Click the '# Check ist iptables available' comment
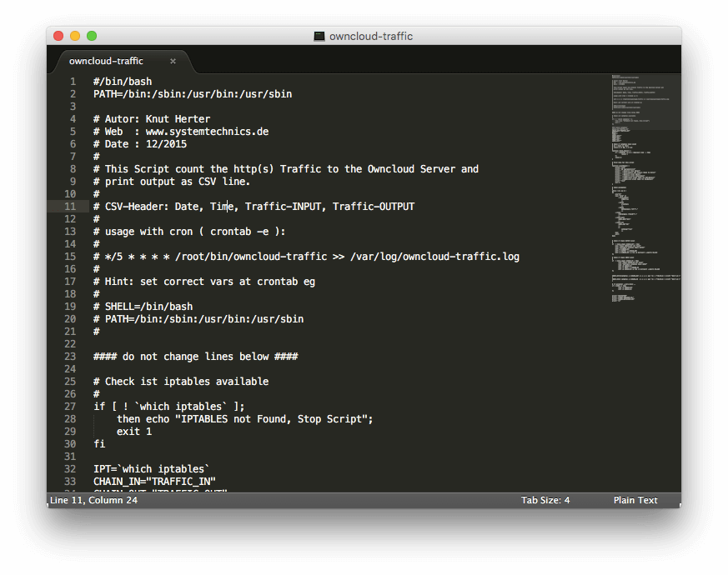Viewport: 728px width, 575px height. (x=181, y=382)
